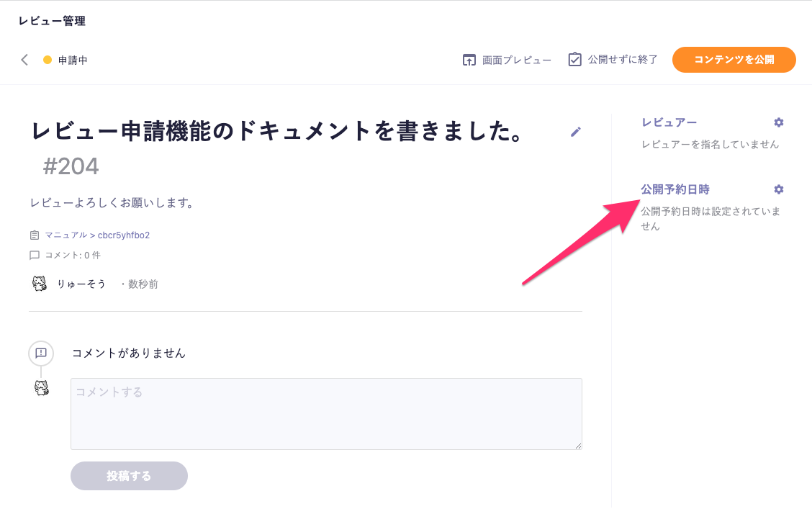This screenshot has height=509, width=812.
Task: Click the checkmark clipboard icon
Action: click(574, 60)
